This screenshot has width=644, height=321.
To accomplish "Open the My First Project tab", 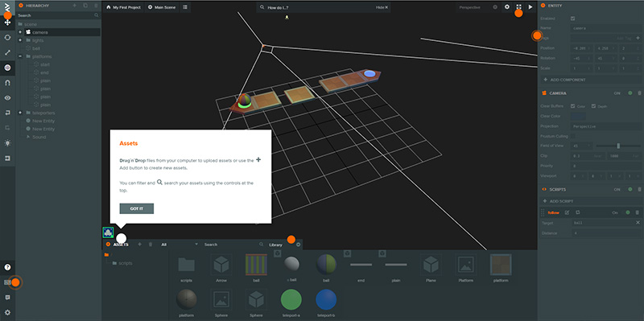I will pos(123,7).
